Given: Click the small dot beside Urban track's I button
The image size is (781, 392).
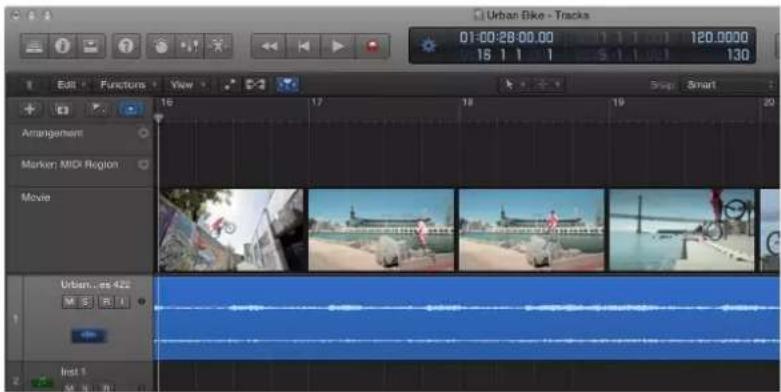Looking at the screenshot, I should pos(141,302).
